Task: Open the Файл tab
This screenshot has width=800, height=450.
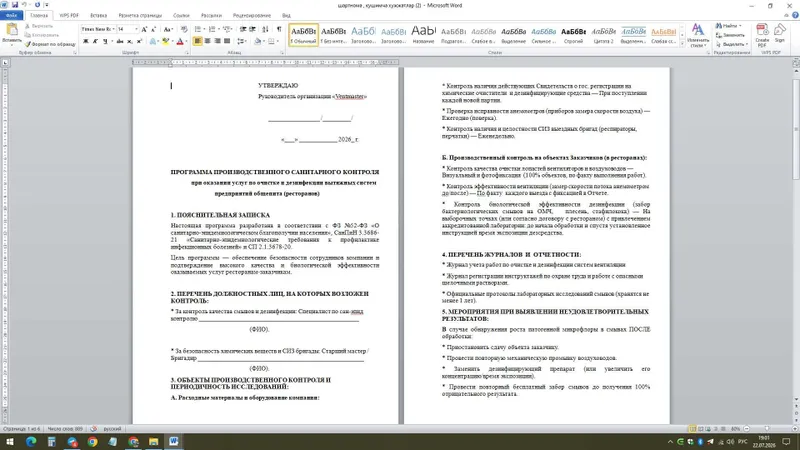Action: [x=11, y=15]
